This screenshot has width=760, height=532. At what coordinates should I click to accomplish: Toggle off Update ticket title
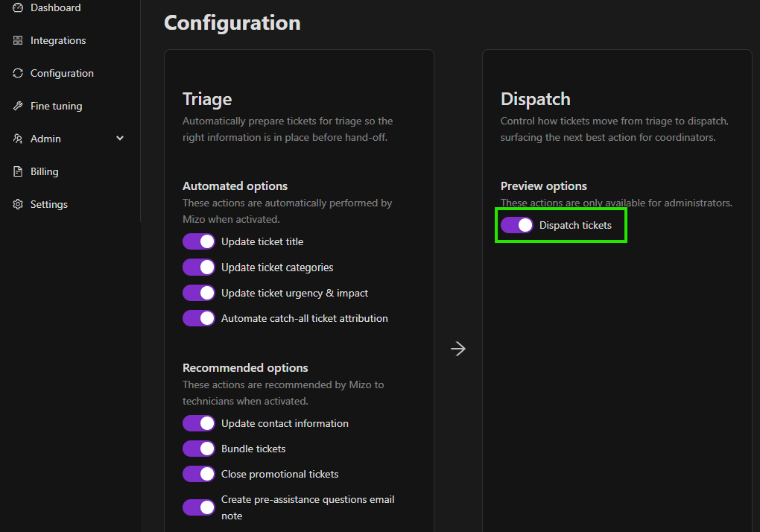tap(199, 241)
